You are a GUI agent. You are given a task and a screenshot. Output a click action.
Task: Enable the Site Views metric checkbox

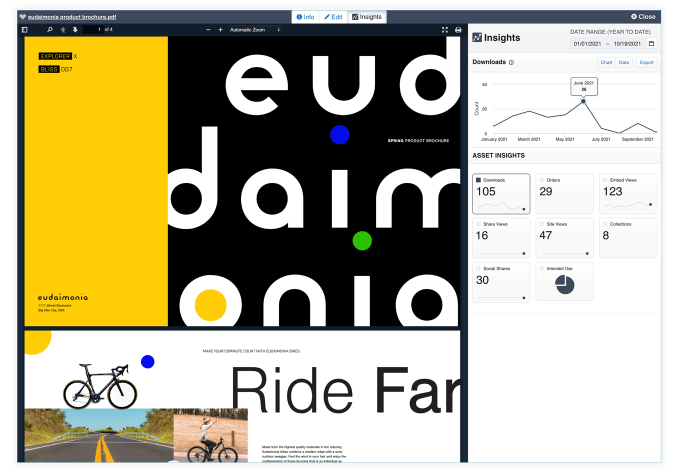click(541, 224)
